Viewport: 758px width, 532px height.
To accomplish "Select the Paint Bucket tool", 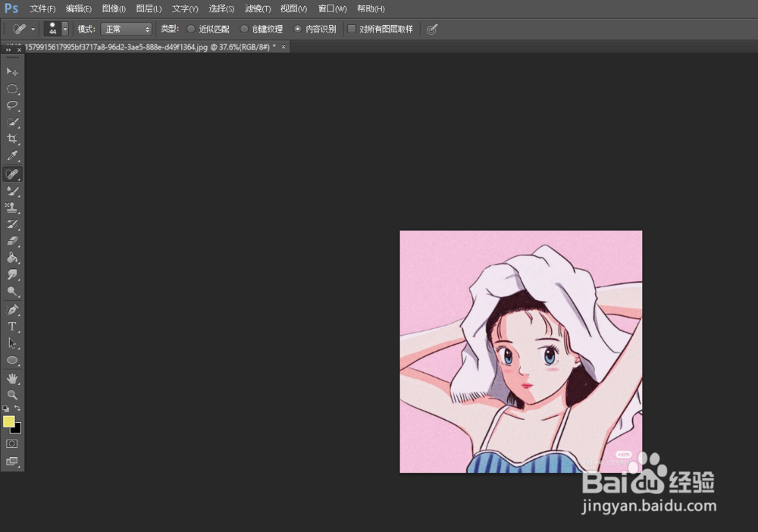I will 12,258.
